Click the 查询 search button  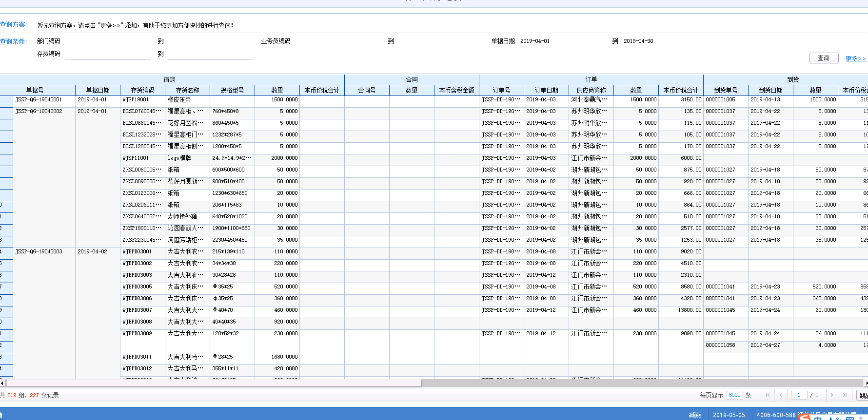[824, 58]
